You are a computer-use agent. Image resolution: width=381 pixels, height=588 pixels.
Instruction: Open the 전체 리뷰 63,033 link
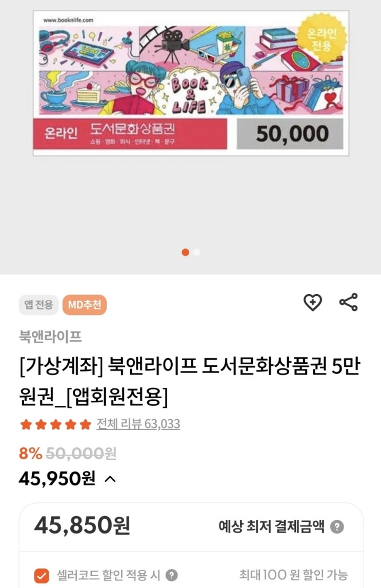pyautogui.click(x=138, y=424)
